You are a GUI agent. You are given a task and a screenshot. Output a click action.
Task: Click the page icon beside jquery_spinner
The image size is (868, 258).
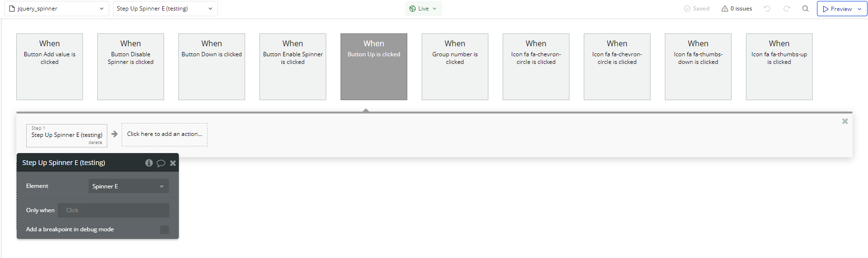12,9
